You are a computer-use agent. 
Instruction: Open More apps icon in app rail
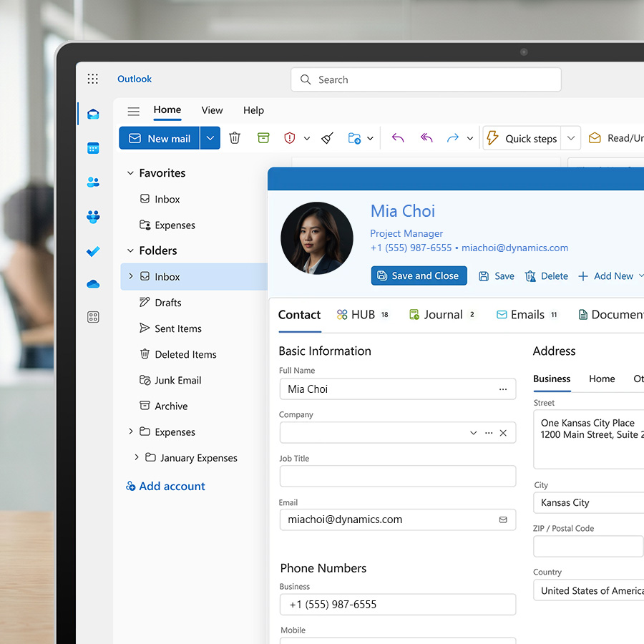coord(93,317)
